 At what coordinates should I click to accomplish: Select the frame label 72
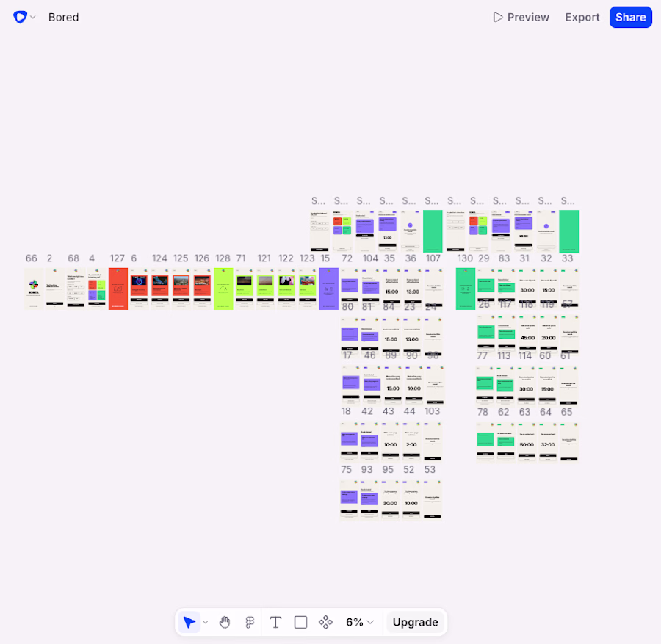point(347,258)
